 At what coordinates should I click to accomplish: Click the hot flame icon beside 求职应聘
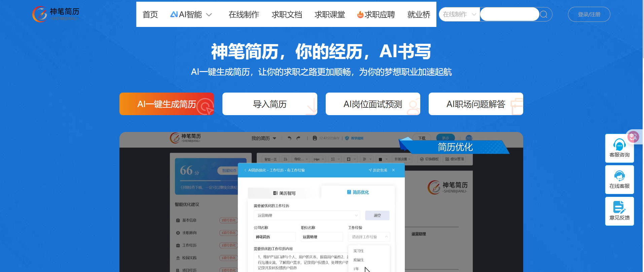point(360,14)
